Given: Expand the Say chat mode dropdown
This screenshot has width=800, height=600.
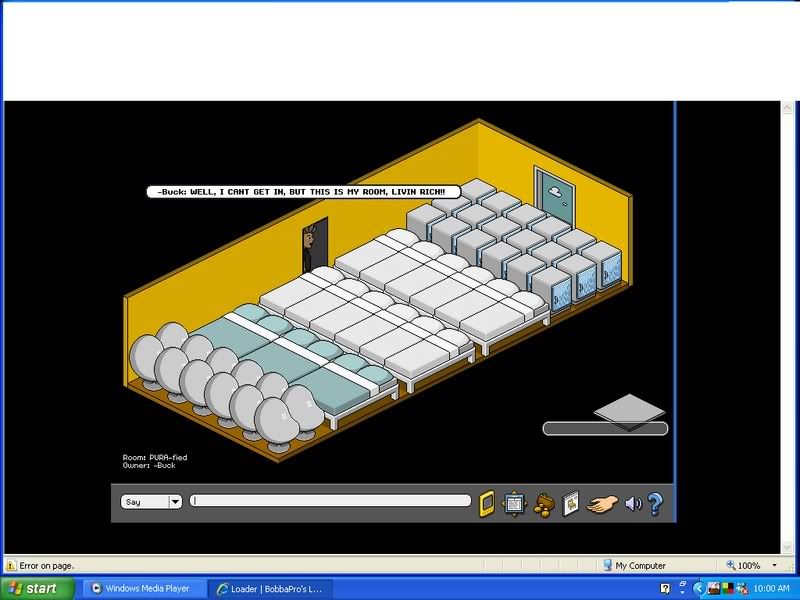Looking at the screenshot, I should (175, 502).
